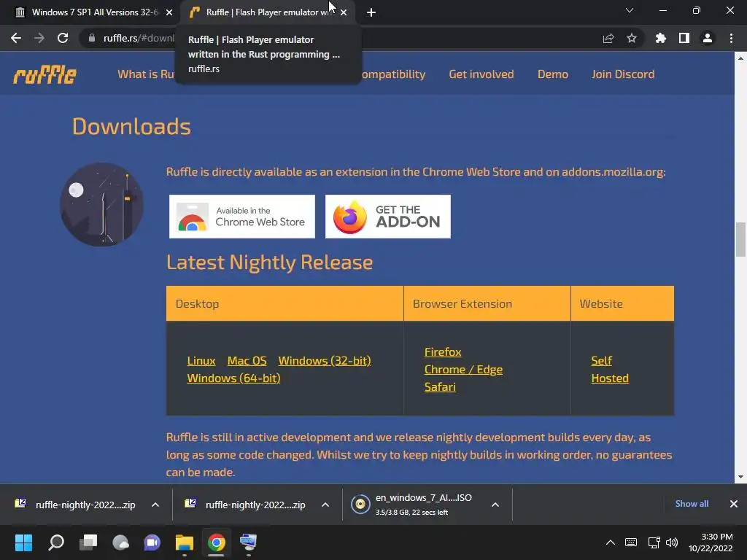Expand options for first ruffle-nightly zip

(x=155, y=505)
